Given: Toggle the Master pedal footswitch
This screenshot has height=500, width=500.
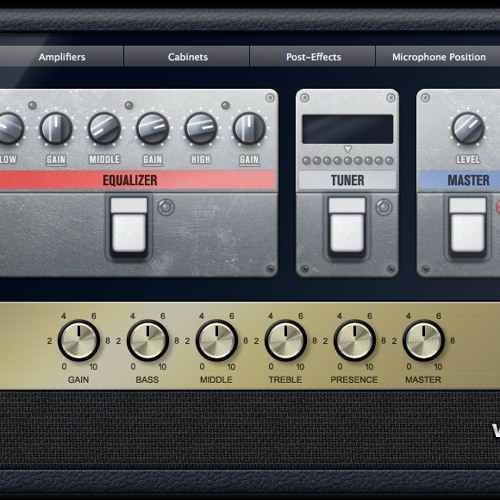Looking at the screenshot, I should [468, 227].
